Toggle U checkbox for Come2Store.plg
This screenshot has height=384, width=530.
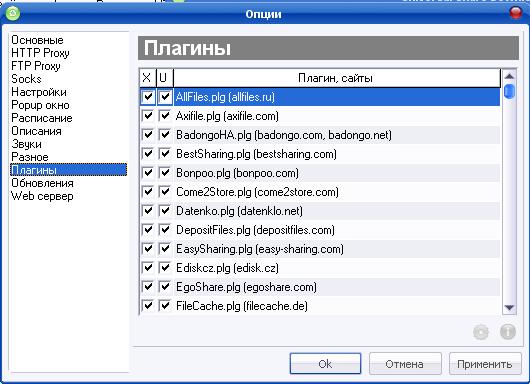pos(165,192)
